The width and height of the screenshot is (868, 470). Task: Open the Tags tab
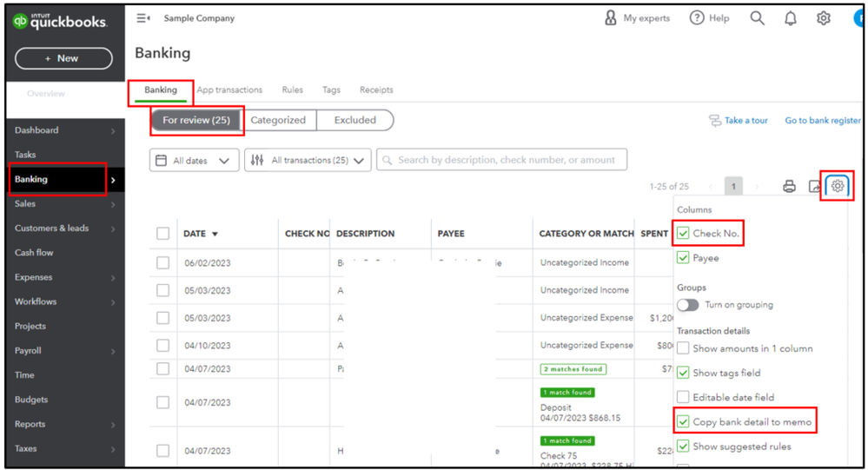331,89
